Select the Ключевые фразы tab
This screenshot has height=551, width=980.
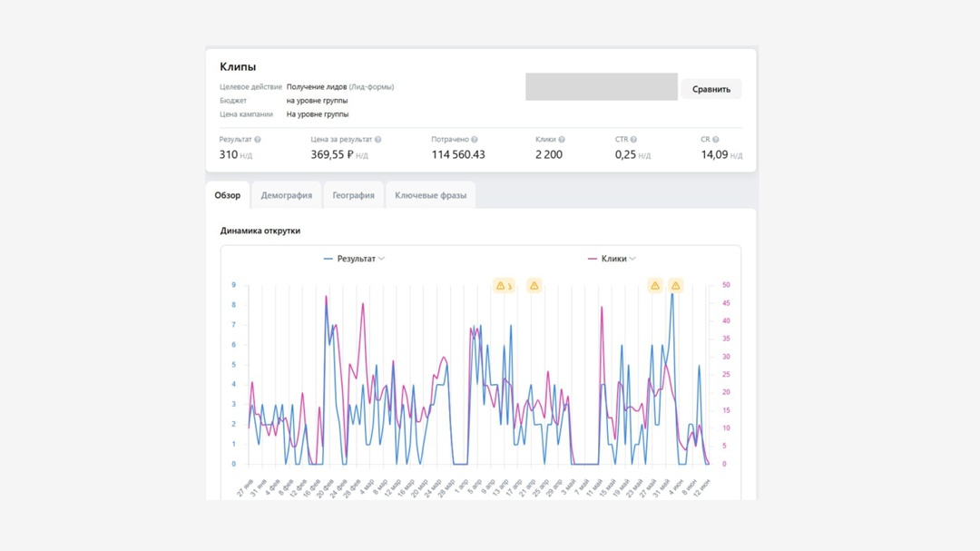[x=430, y=195]
